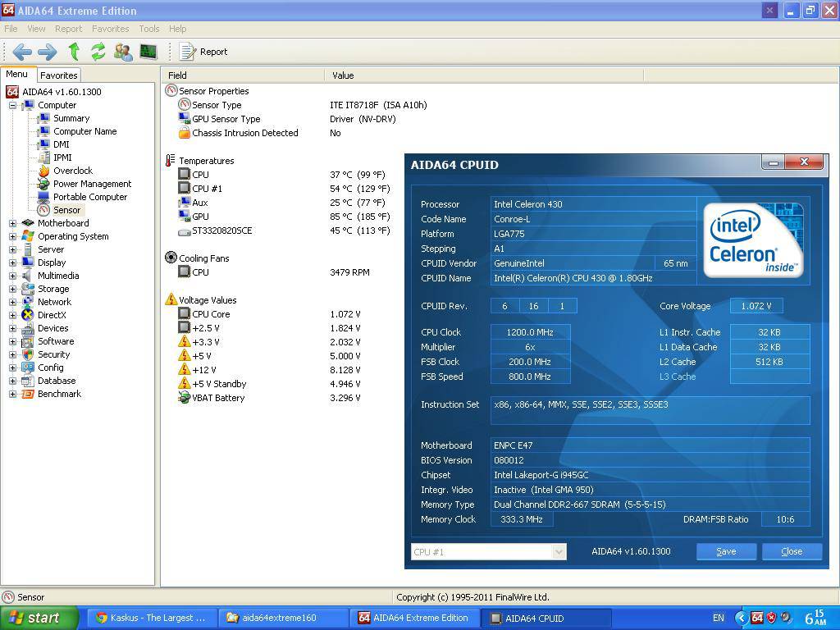
Task: Open the users icon in toolbar
Action: tap(123, 52)
